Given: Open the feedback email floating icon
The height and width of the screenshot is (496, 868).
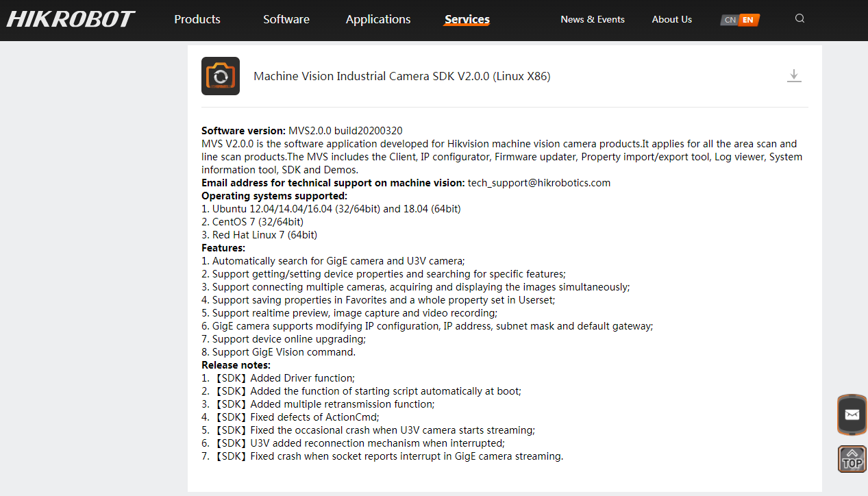Looking at the screenshot, I should [x=852, y=414].
